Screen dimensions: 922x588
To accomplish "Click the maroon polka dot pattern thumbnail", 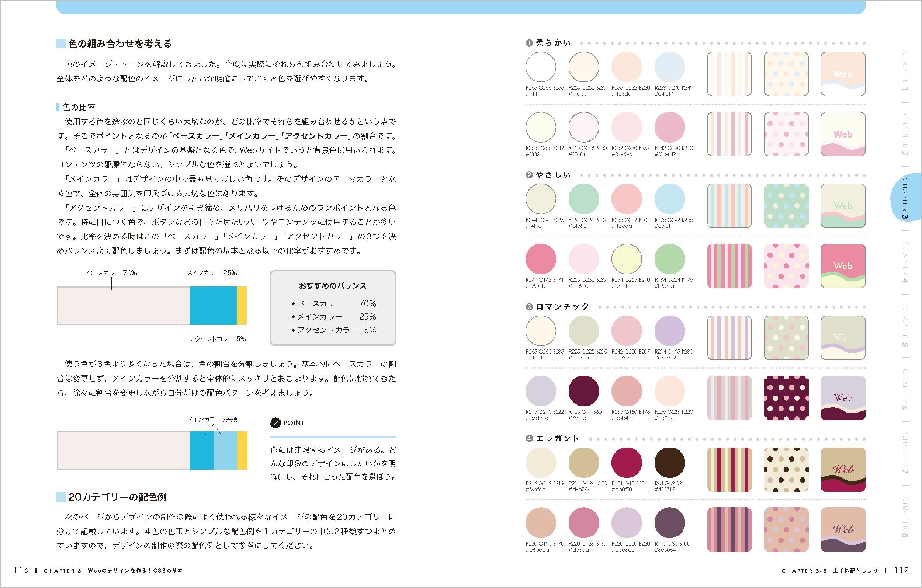I will 786,398.
